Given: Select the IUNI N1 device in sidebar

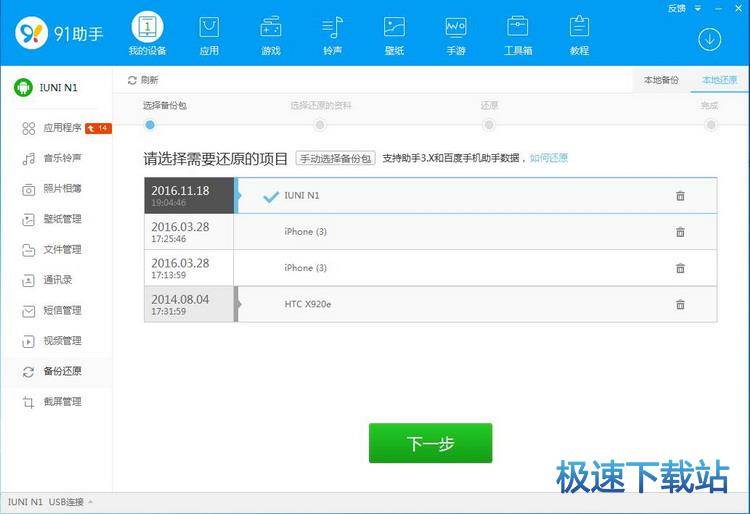Looking at the screenshot, I should [x=46, y=87].
